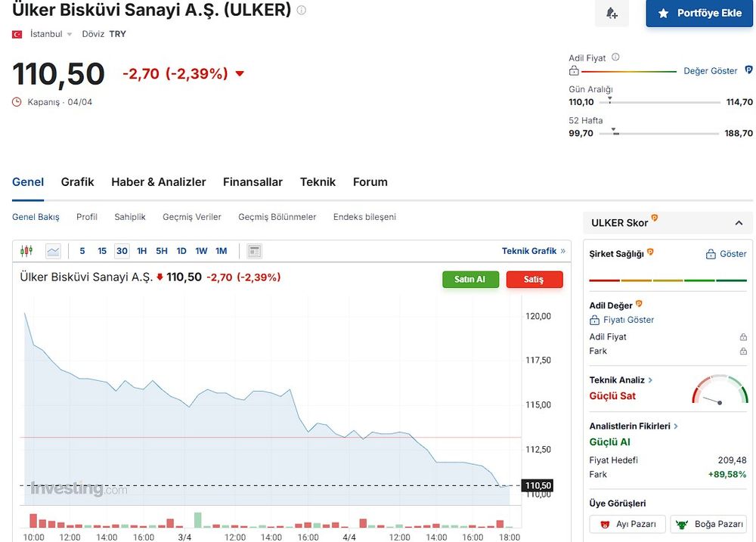Select the Geçmiş Veriler sub-tab
This screenshot has width=756, height=542.
point(192,217)
